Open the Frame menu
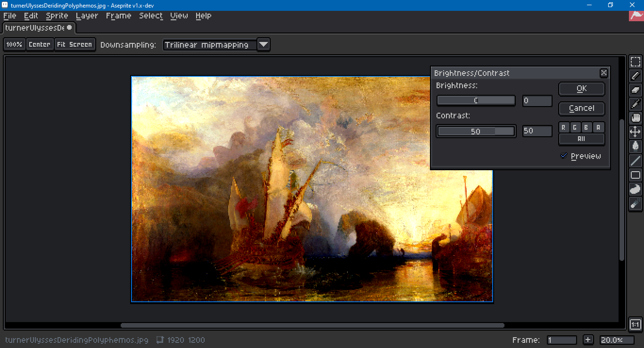Image resolution: width=644 pixels, height=348 pixels. 118,16
